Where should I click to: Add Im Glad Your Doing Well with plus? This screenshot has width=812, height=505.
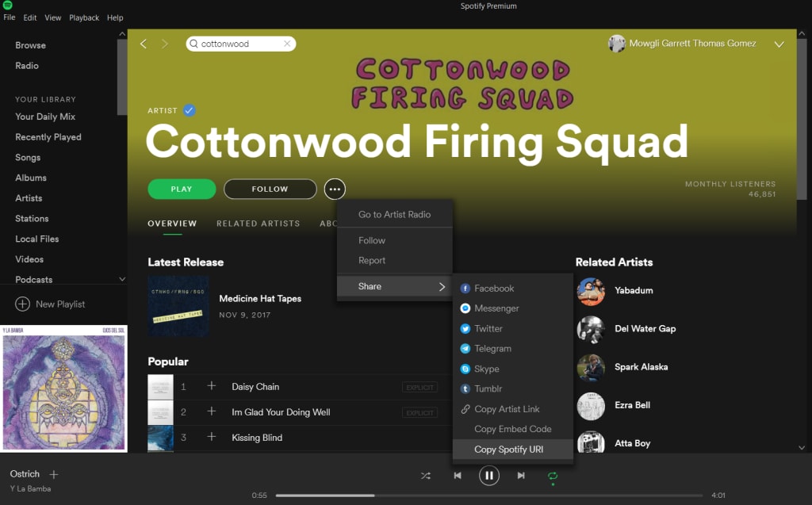tap(211, 411)
